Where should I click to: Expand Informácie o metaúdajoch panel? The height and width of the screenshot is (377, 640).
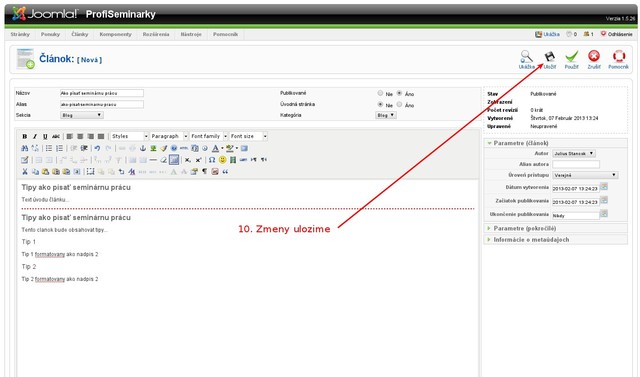pyautogui.click(x=556, y=240)
